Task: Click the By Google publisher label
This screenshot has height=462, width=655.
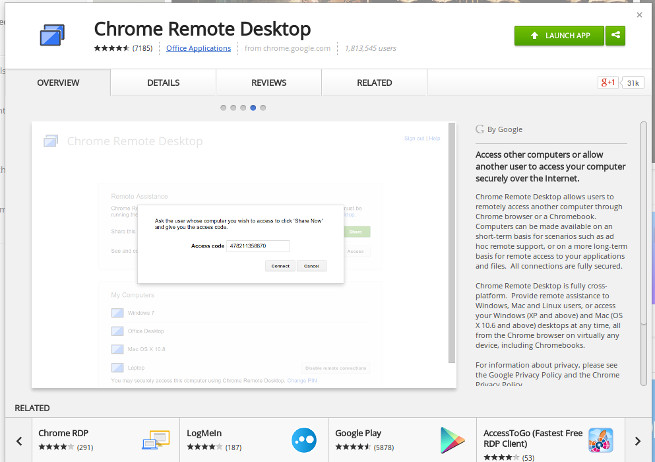Action: pos(505,129)
